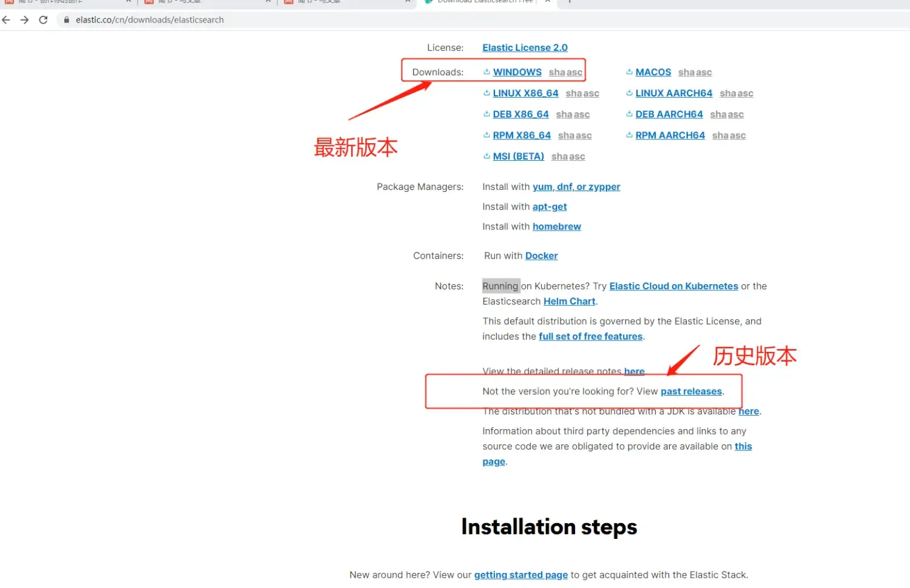
Task: Click the download icon beside MSI (BETA)
Action: tap(487, 156)
